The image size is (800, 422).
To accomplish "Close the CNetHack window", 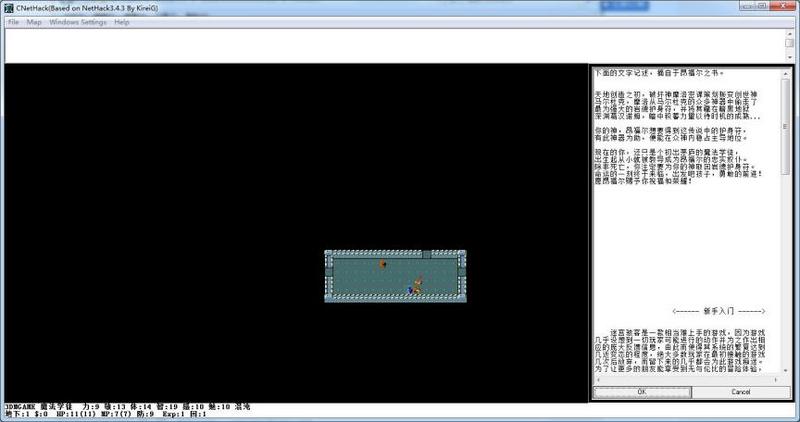I will tap(782, 6).
